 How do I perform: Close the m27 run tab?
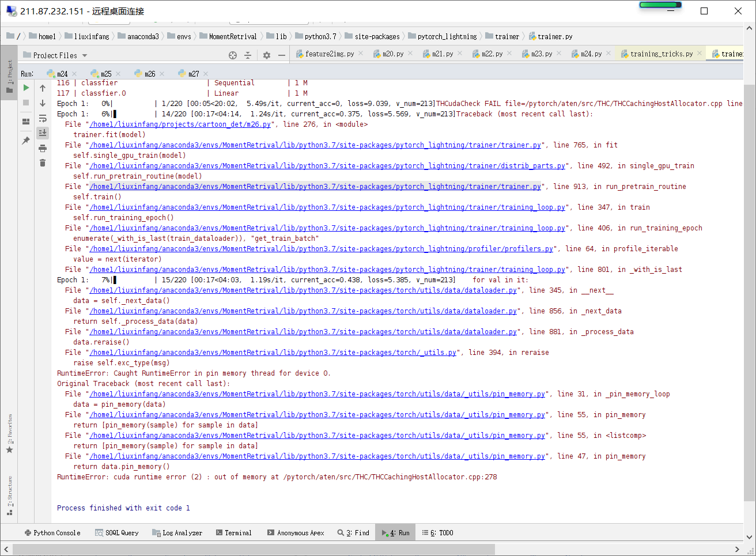206,74
